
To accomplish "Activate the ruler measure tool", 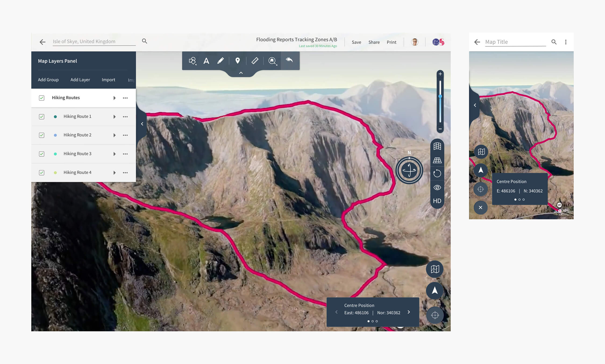I will pos(255,61).
